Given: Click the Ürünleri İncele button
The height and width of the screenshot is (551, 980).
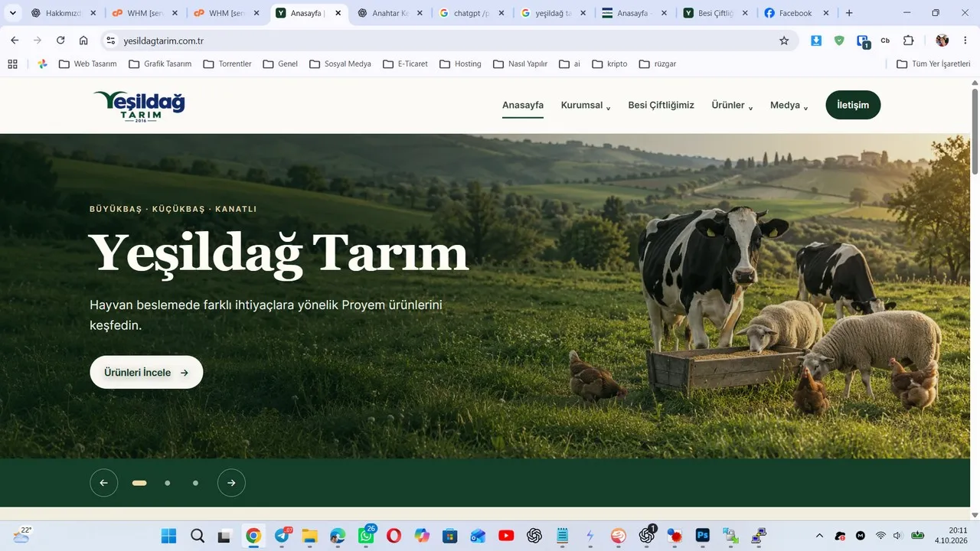Looking at the screenshot, I should point(146,372).
